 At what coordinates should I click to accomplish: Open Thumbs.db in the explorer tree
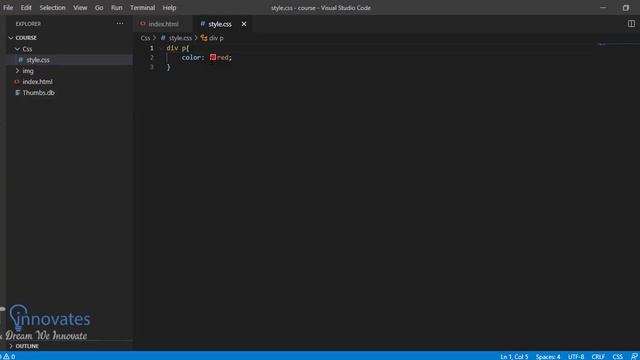tap(38, 93)
